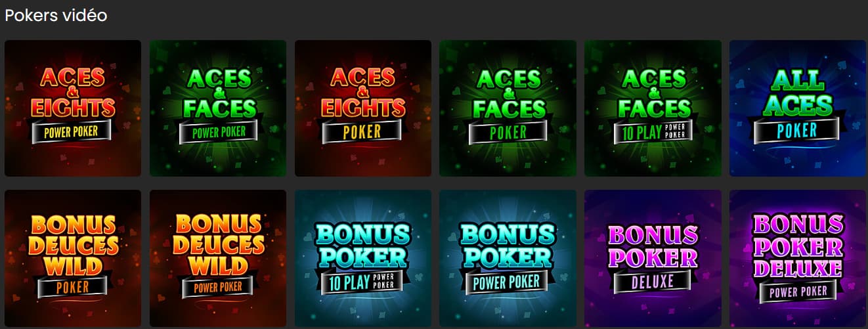Image resolution: width=868 pixels, height=329 pixels.
Task: Open Bonus Poker Deluxe Power Poker tile
Action: click(x=798, y=259)
